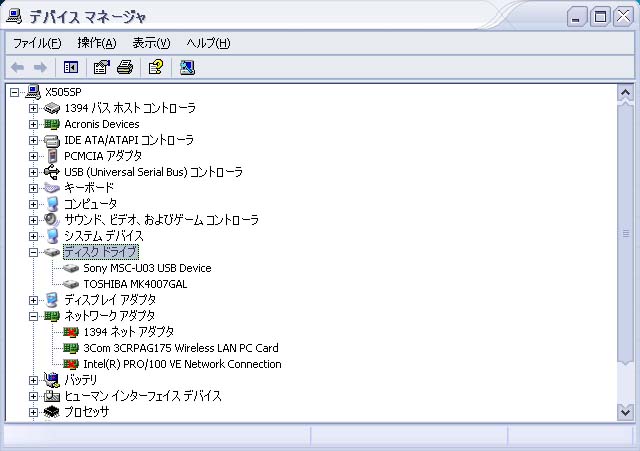Select the Acronis Devices label
Viewport: 640px width, 451px height.
pyautogui.click(x=102, y=124)
